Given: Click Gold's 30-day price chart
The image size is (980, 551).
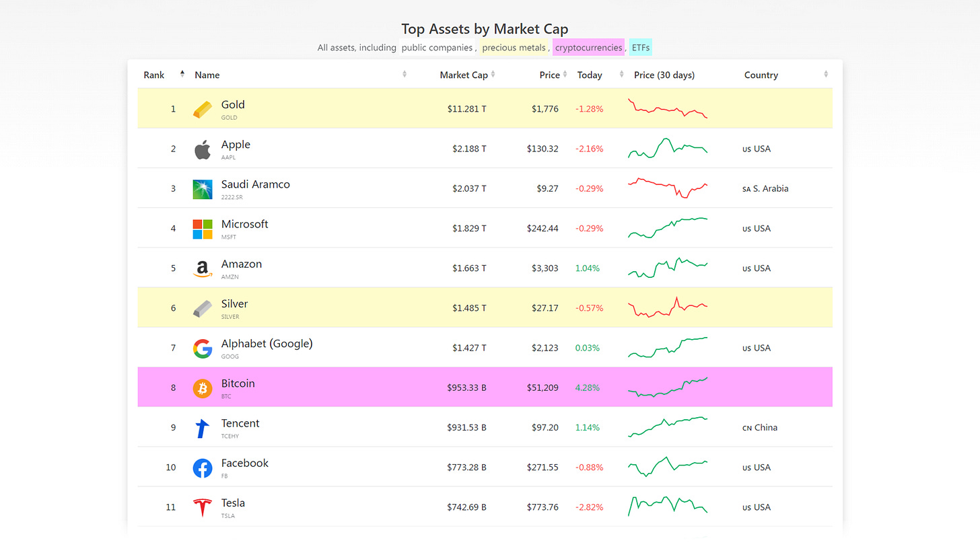Looking at the screenshot, I should pos(668,108).
